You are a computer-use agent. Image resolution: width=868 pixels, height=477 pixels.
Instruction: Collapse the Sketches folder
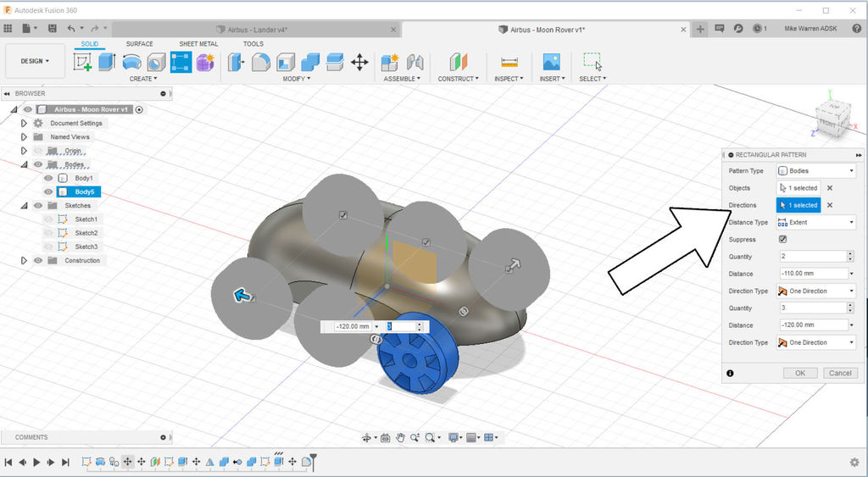tap(24, 206)
